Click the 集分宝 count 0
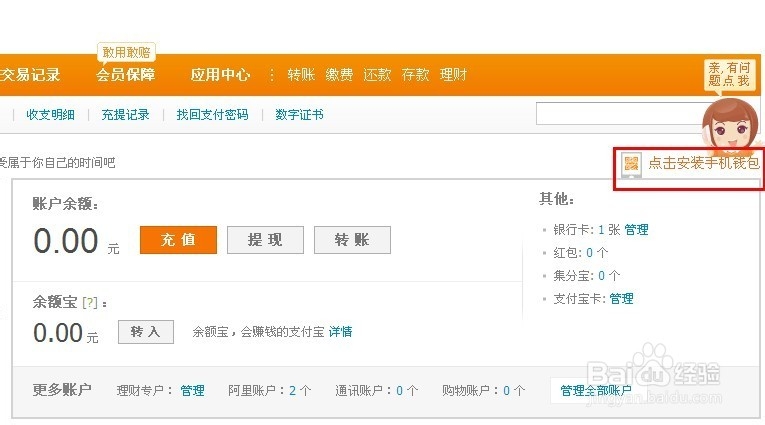 pos(602,276)
